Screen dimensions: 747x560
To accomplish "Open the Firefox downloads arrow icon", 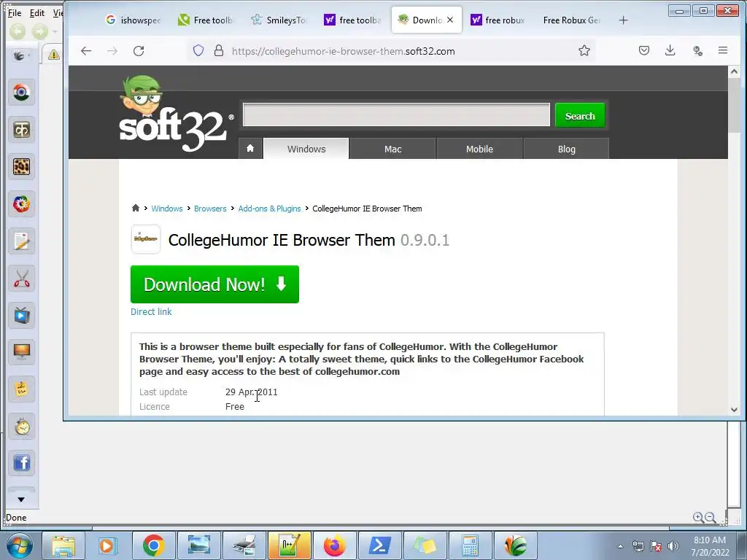I will pos(670,50).
